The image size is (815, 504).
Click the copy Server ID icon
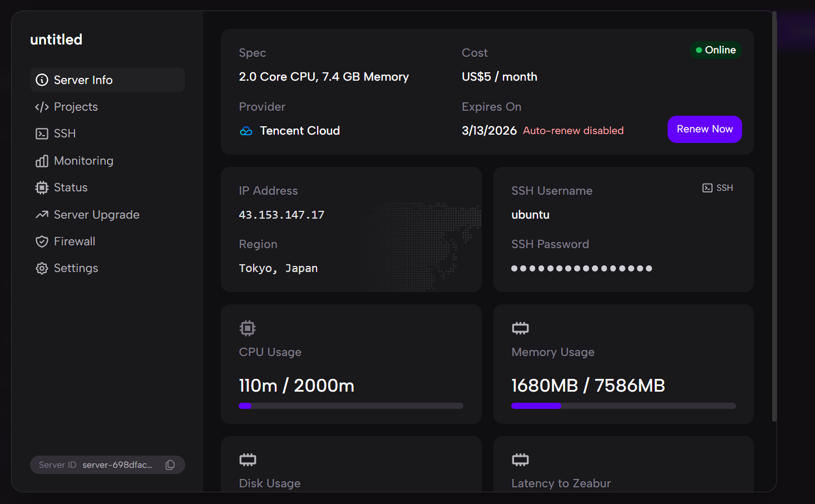click(x=170, y=465)
